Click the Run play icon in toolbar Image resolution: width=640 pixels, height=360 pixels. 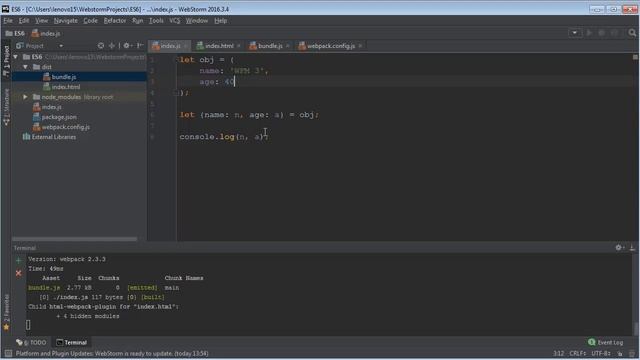[x=589, y=33]
